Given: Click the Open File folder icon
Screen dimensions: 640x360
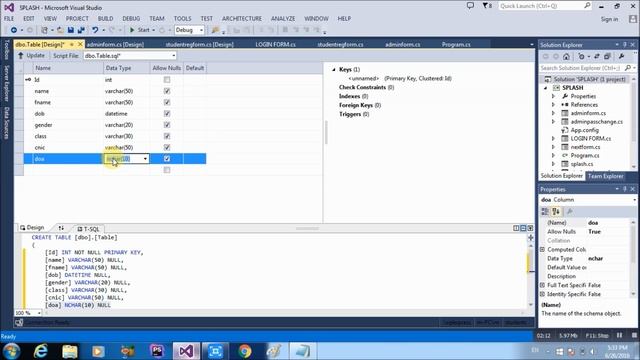Looking at the screenshot, I should pyautogui.click(x=60, y=30).
